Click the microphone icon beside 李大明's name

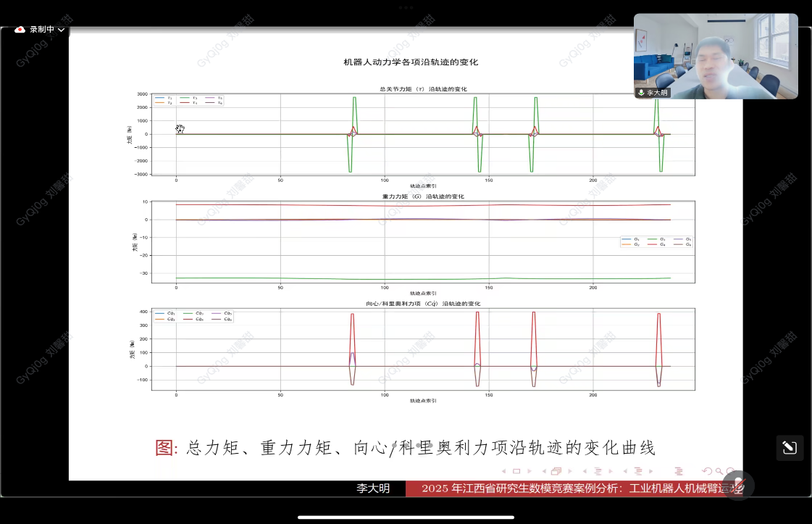point(641,93)
